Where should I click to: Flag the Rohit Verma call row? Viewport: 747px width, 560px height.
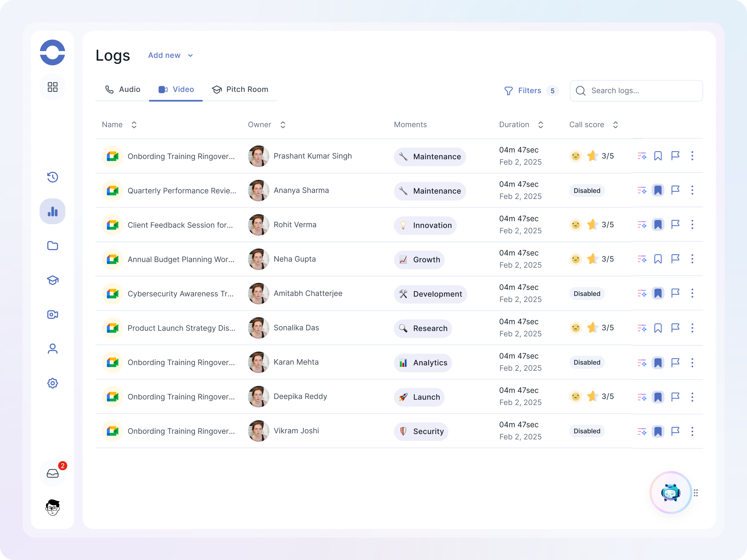(675, 224)
